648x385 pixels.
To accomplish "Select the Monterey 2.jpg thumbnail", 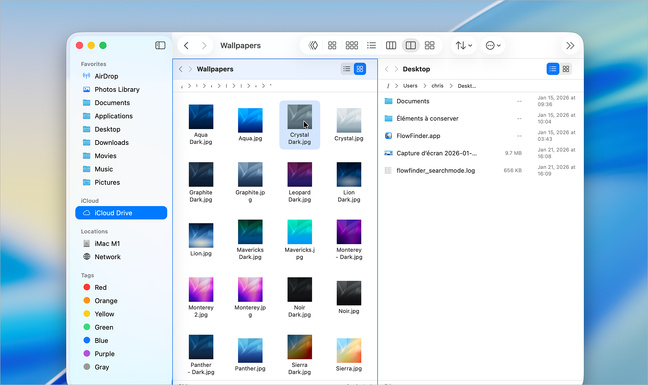I will 201,289.
